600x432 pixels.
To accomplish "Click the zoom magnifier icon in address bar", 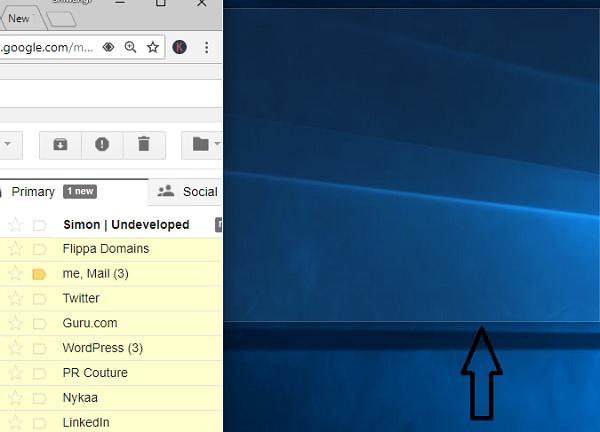I will [x=131, y=47].
